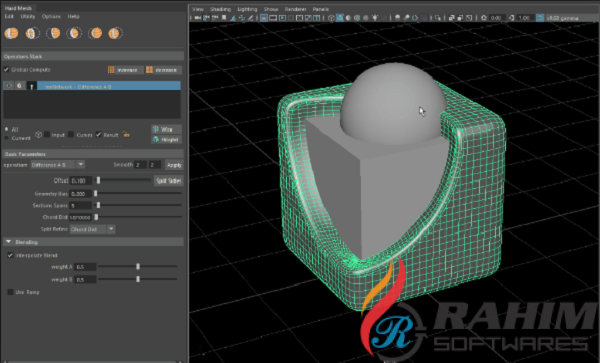Click the increase button

[125, 70]
